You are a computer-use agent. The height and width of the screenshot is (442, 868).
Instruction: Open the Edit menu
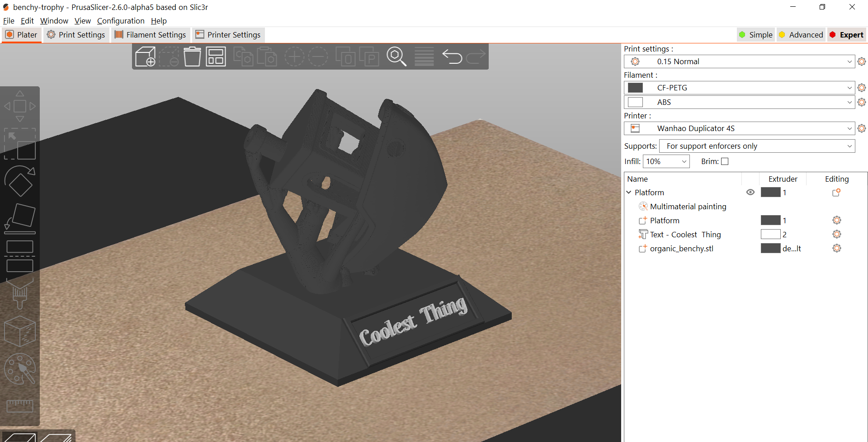click(x=27, y=21)
